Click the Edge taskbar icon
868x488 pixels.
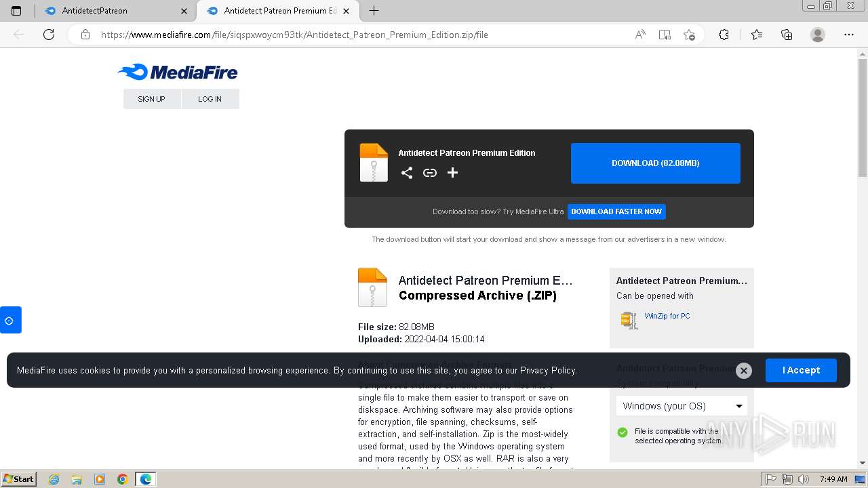[x=146, y=479]
